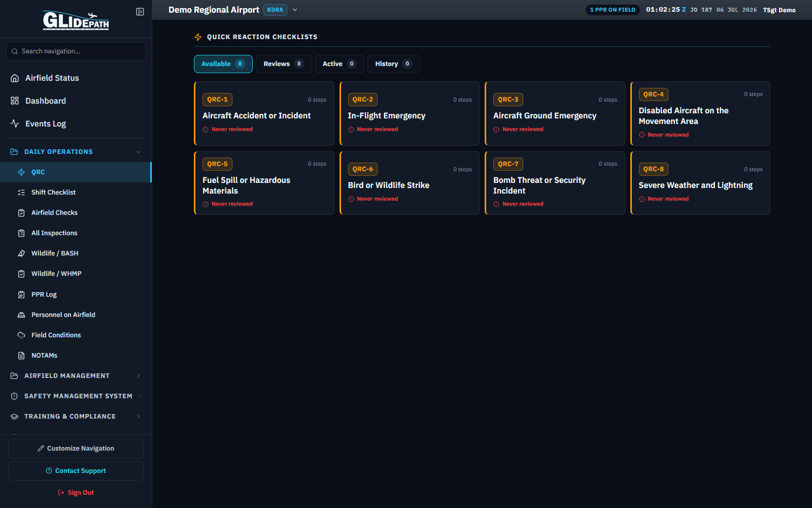Click the Airfield Status home icon
This screenshot has height=508, width=812.
click(x=15, y=78)
